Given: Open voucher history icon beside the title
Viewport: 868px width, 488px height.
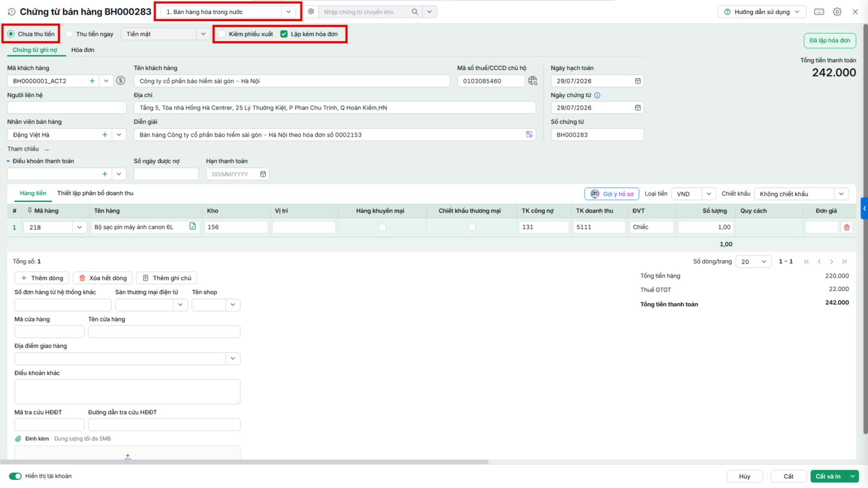Looking at the screenshot, I should pyautogui.click(x=11, y=12).
